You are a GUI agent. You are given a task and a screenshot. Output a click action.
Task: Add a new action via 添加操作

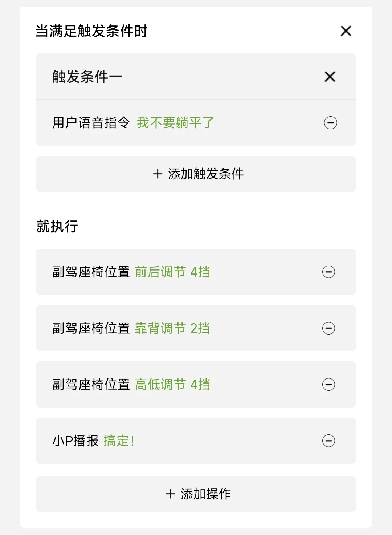[196, 494]
